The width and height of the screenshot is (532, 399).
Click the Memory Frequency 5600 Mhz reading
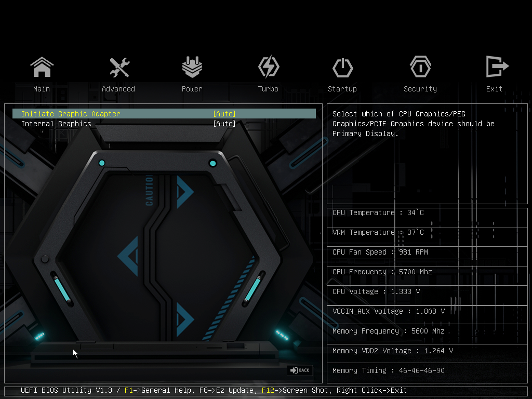point(389,331)
